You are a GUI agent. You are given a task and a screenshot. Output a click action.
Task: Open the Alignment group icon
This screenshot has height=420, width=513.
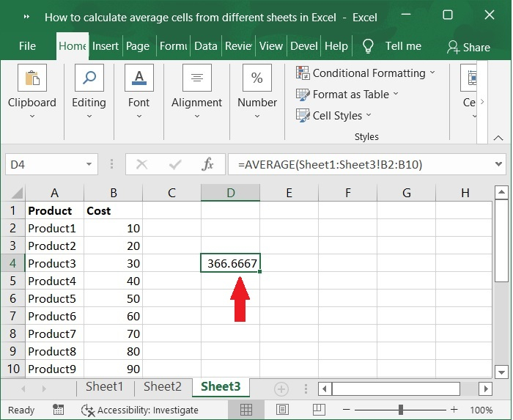tap(196, 78)
